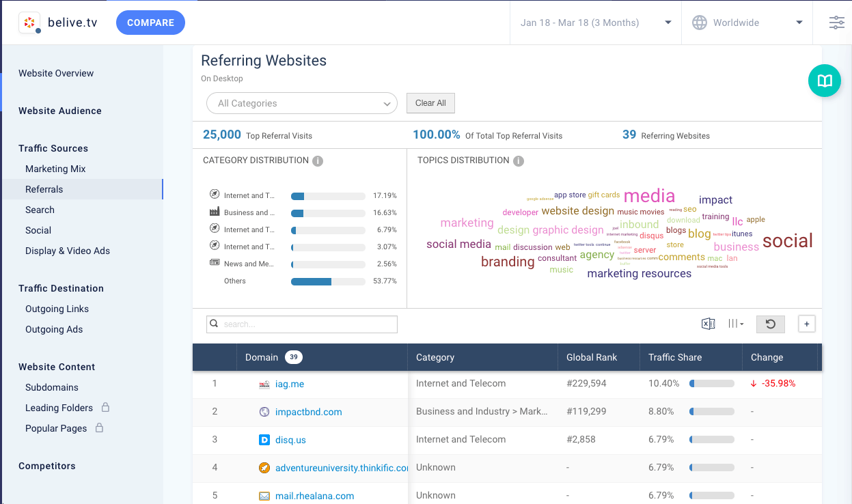Click the plus add column icon
Screen dimensions: 852x504
pyautogui.click(x=806, y=324)
